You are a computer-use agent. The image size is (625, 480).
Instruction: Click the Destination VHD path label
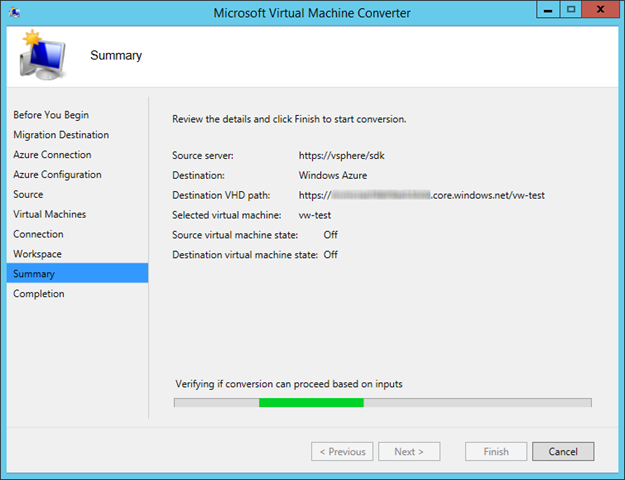pyautogui.click(x=221, y=195)
